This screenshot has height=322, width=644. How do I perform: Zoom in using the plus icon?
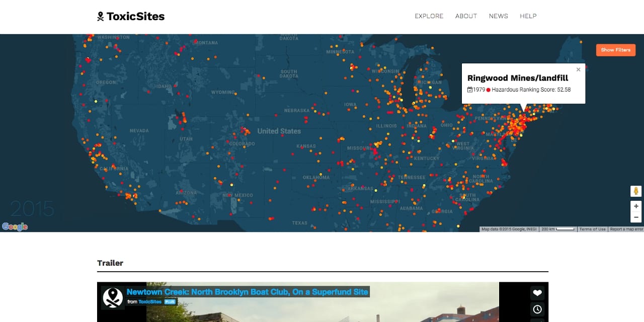pos(635,206)
